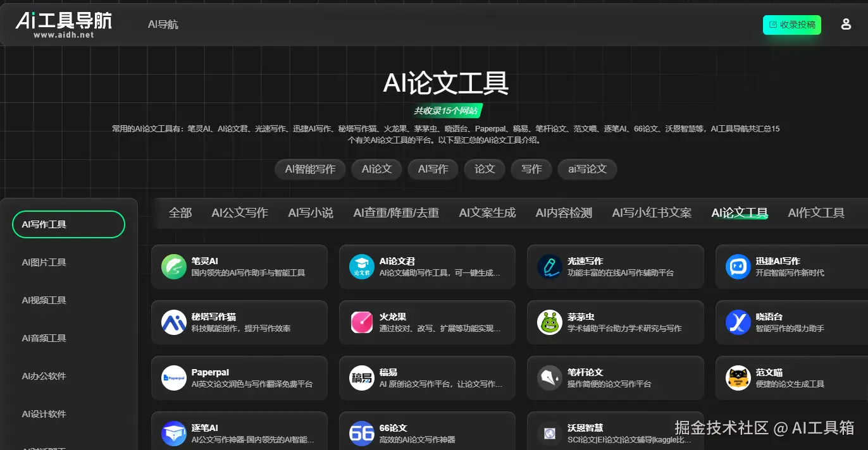Screen dimensions: 868x450
Task: Switch to the AI作文工具 tab
Action: (816, 213)
